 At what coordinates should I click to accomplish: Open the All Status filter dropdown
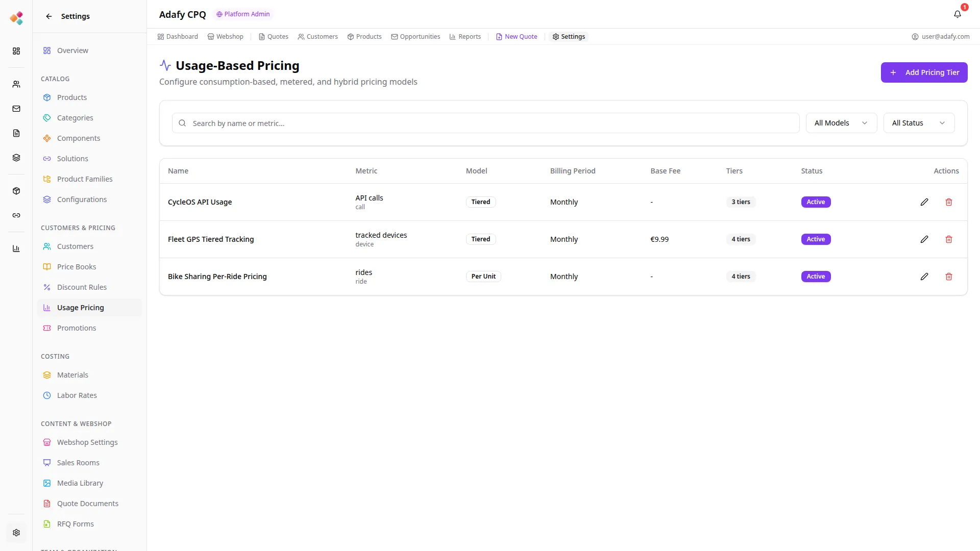click(x=918, y=123)
